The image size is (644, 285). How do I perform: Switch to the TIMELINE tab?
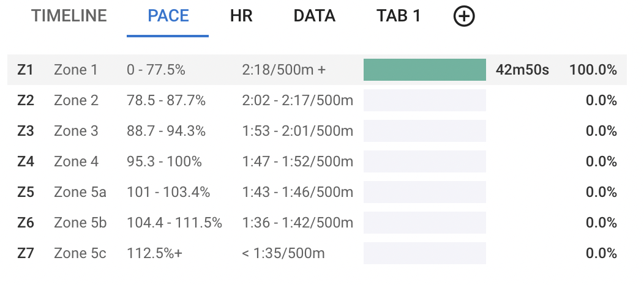tap(69, 16)
